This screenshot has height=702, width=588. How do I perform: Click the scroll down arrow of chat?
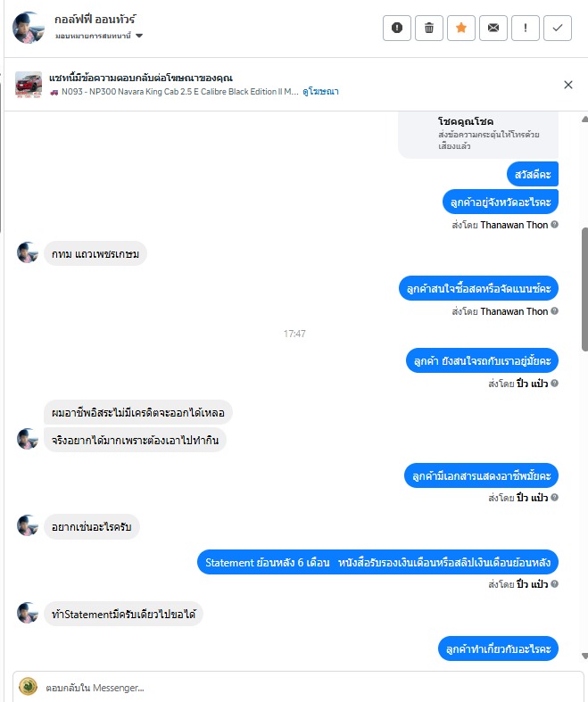(584, 656)
